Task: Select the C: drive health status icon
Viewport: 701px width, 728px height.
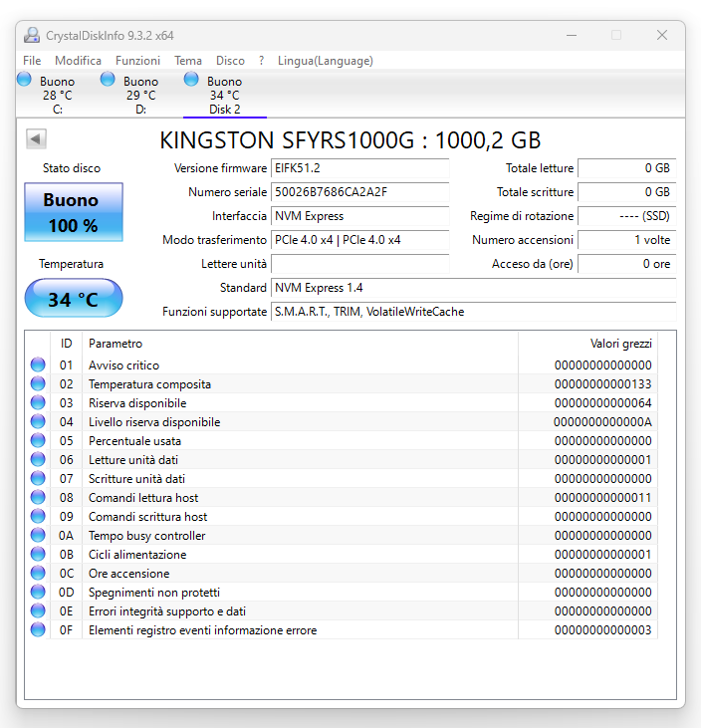Action: click(x=24, y=80)
